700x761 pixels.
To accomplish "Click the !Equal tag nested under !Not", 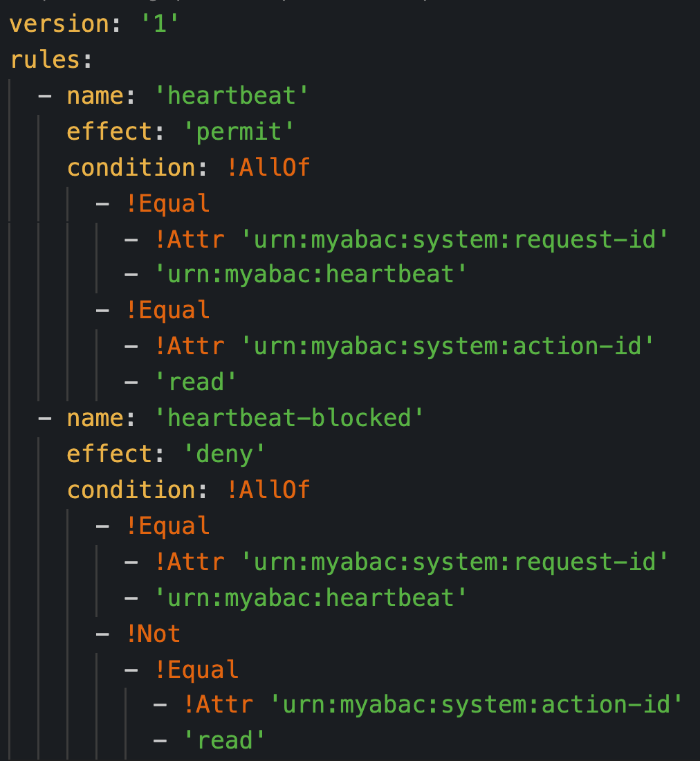I will pos(196,670).
